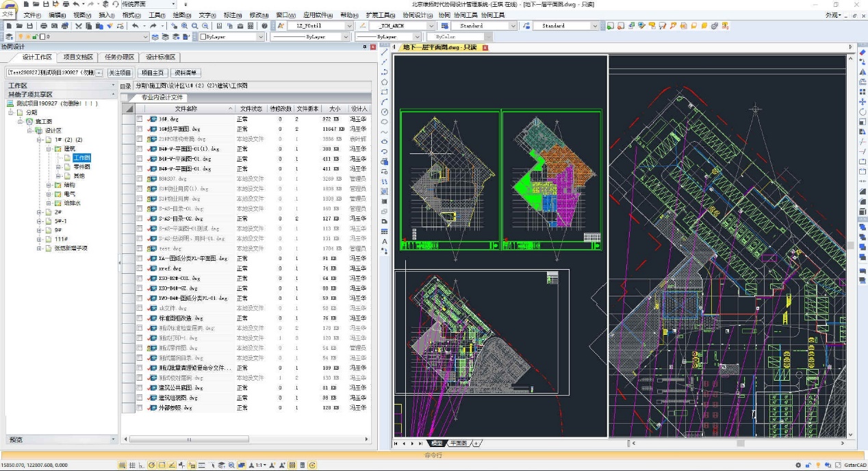Collapse the 建筑 tree node

tap(49, 149)
